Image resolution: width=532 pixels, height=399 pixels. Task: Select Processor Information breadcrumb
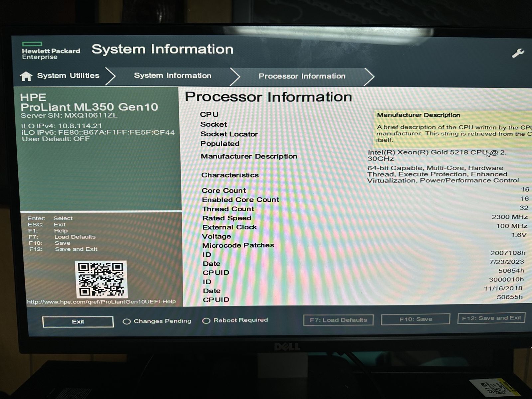click(302, 76)
